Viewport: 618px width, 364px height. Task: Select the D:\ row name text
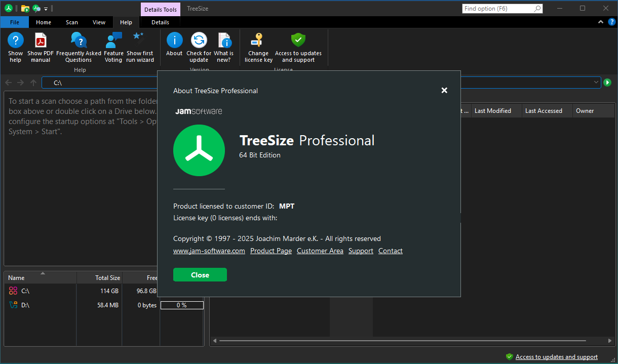pyautogui.click(x=25, y=305)
